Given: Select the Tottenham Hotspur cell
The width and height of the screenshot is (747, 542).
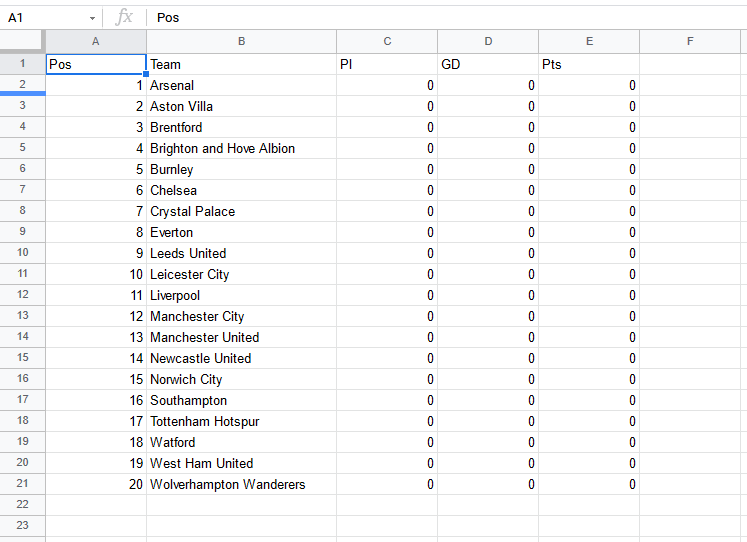Looking at the screenshot, I should (x=242, y=421).
